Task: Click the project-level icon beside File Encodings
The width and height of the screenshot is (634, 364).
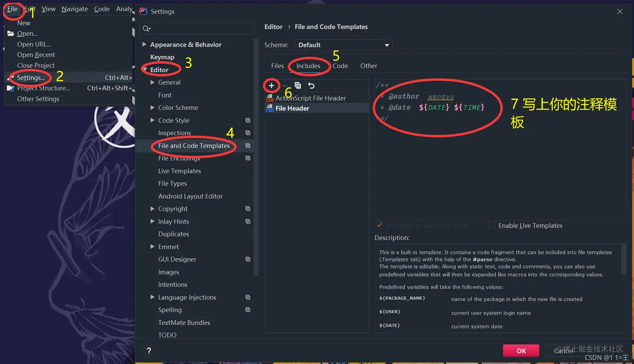Action: pos(248,158)
